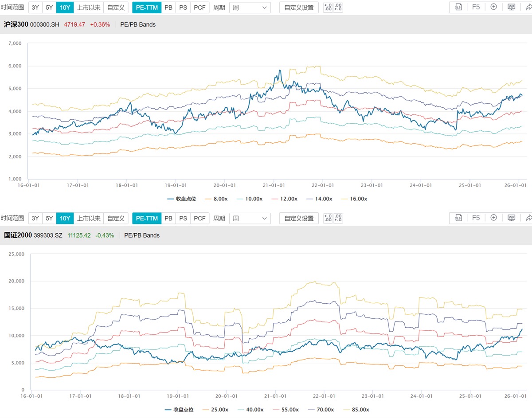This screenshot has width=532, height=419.
Task: Export 国证2000 chart data to XLS
Action: [x=458, y=218]
